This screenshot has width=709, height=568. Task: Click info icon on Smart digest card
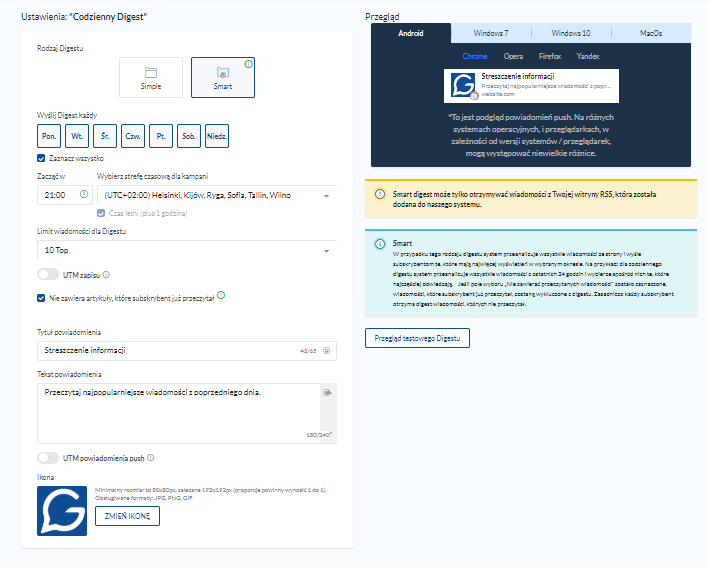[x=248, y=64]
